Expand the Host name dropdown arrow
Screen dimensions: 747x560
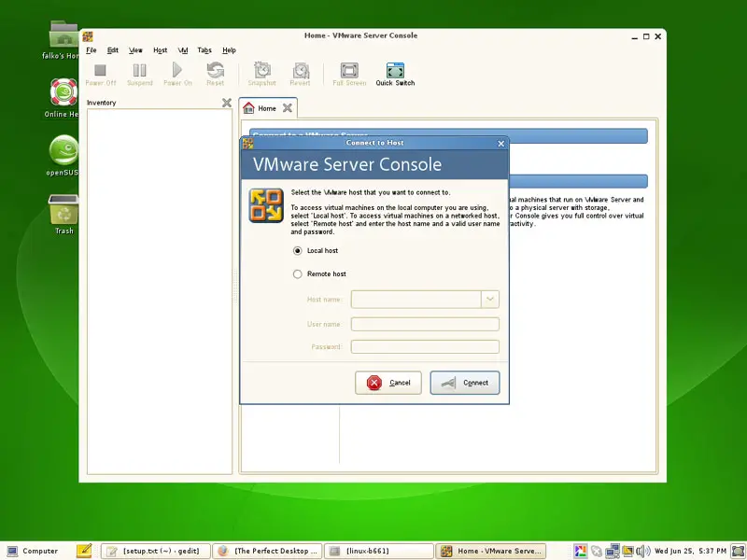(x=490, y=300)
